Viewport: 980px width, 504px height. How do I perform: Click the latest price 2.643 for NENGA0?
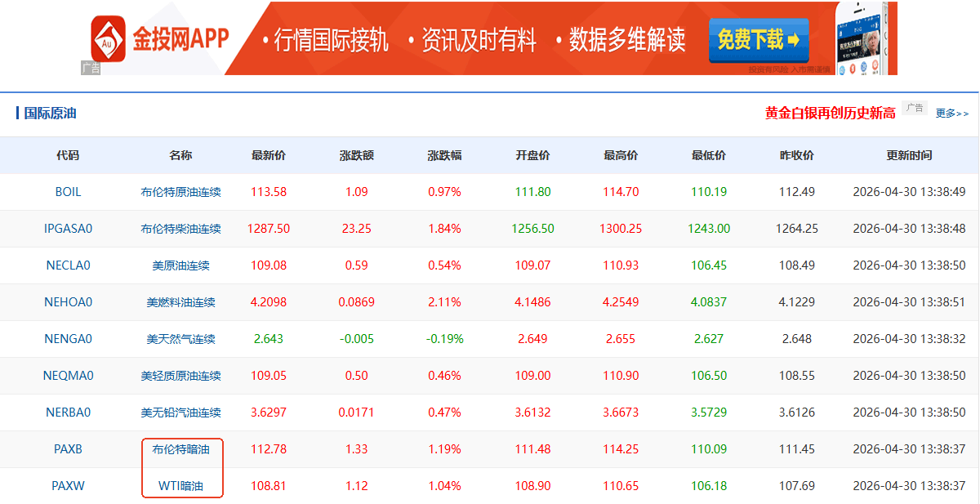(x=269, y=339)
